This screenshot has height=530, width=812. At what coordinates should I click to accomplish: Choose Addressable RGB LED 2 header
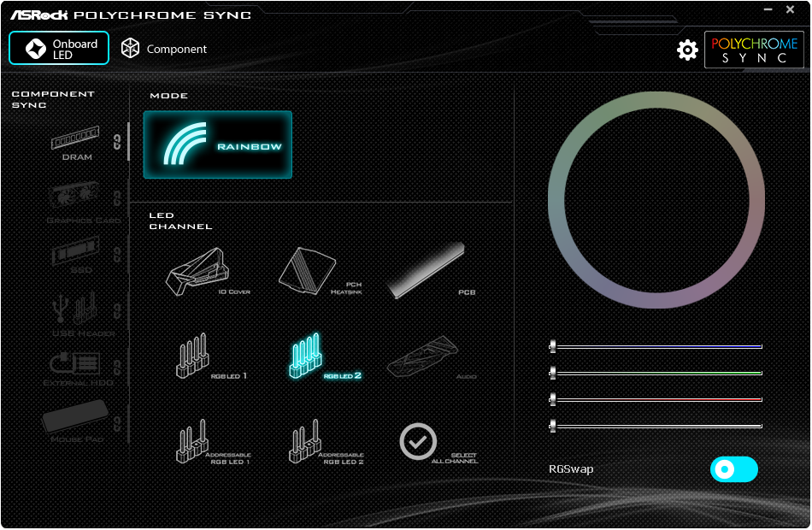pos(325,441)
